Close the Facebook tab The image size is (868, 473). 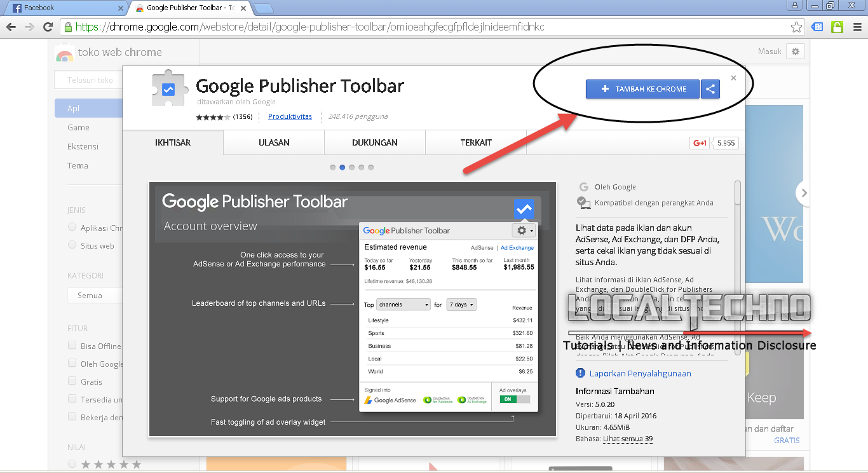click(120, 8)
